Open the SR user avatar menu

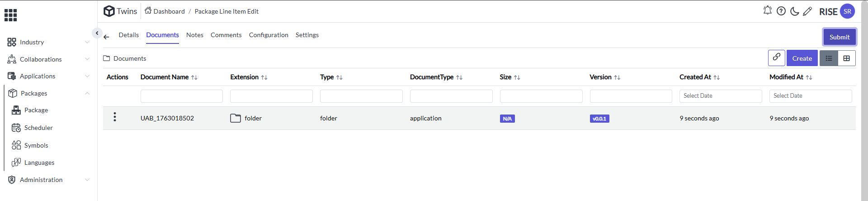coord(847,11)
